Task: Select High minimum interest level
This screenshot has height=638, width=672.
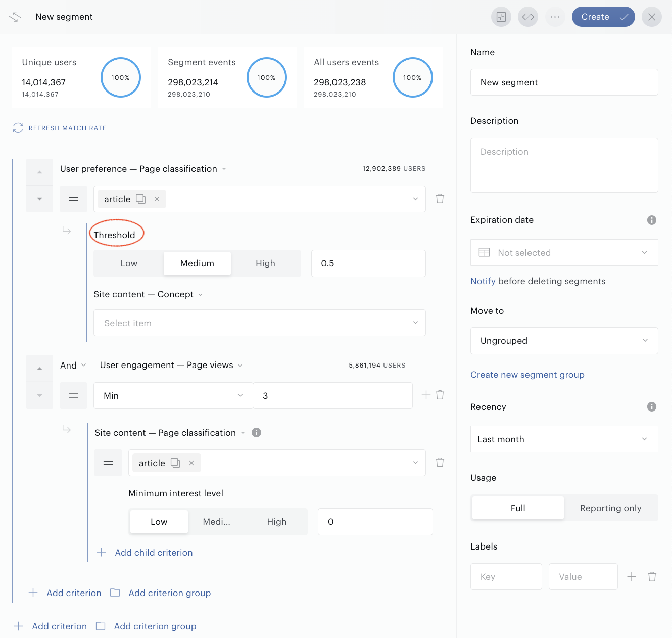Action: (276, 522)
